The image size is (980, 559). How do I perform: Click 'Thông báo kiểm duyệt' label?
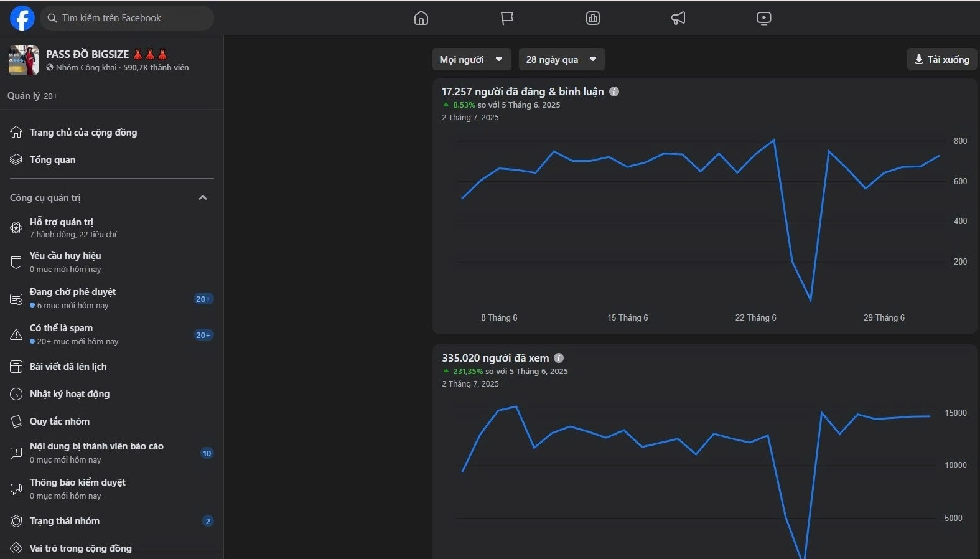[x=78, y=482]
